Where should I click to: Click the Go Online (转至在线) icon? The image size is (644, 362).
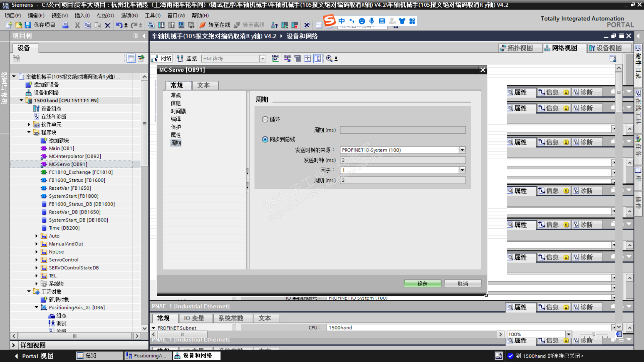click(202, 25)
